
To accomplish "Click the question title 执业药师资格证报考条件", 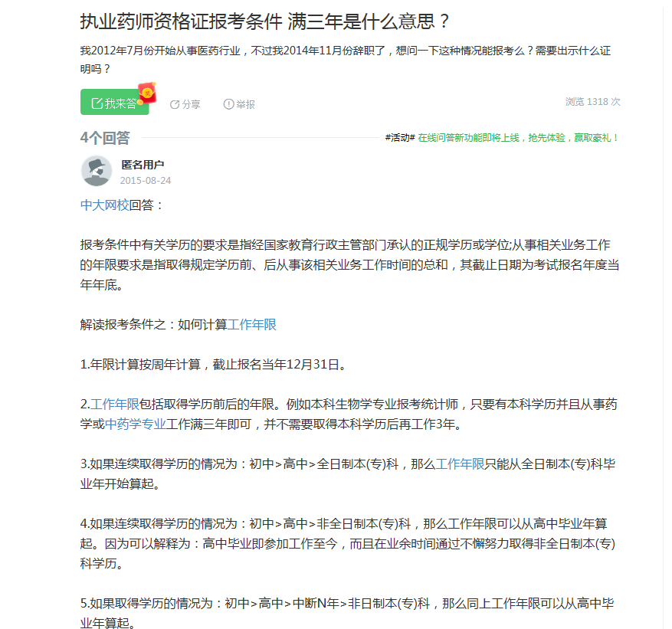I will click(x=182, y=21).
